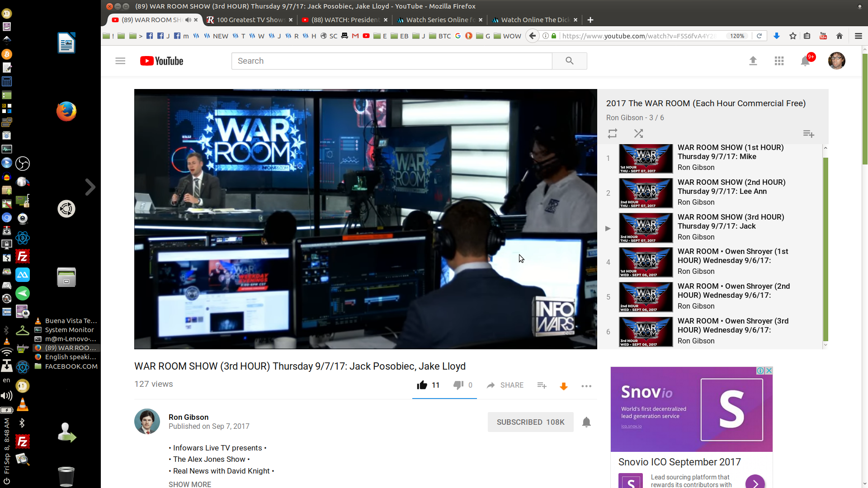Open the account avatar menu

pos(836,61)
